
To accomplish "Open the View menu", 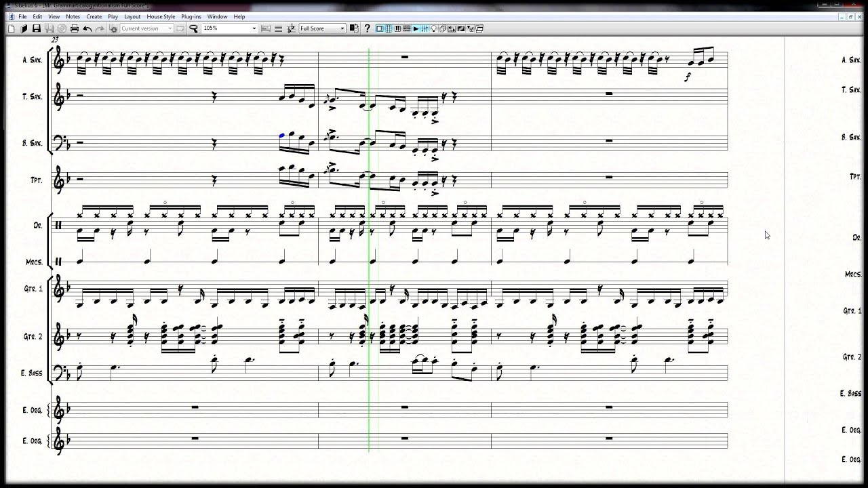I will [x=54, y=16].
